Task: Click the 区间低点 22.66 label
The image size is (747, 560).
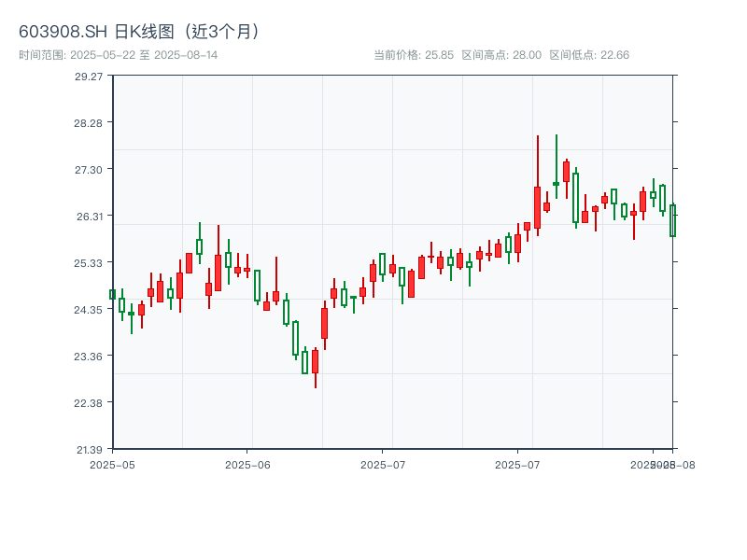Action: pyautogui.click(x=589, y=55)
